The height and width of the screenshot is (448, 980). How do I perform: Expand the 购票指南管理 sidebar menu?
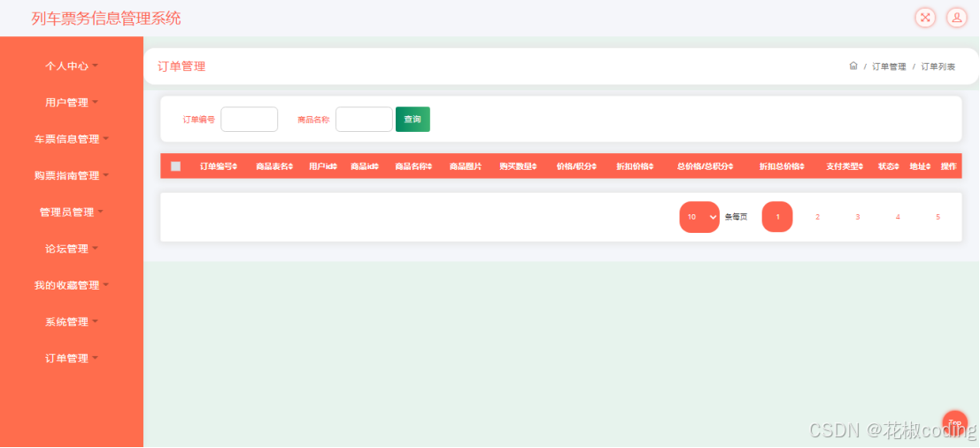pos(71,175)
